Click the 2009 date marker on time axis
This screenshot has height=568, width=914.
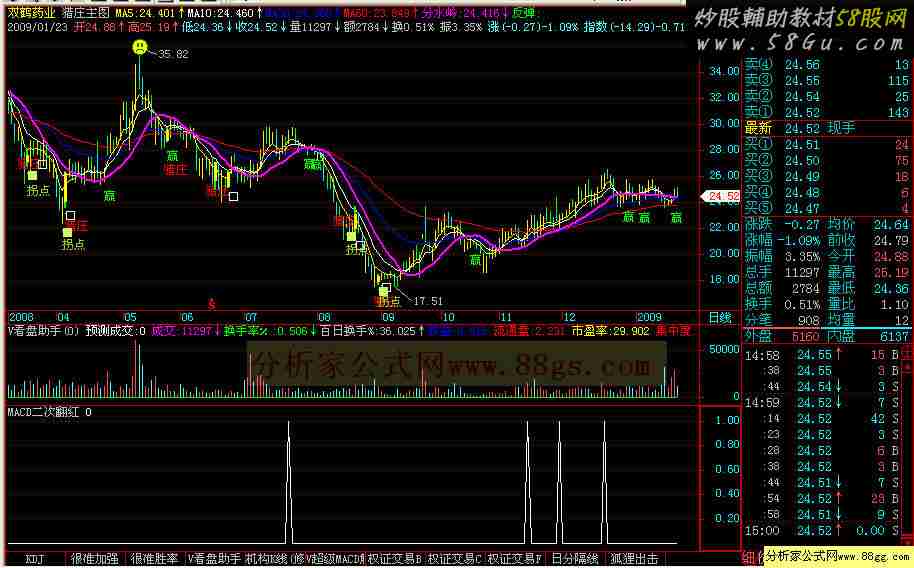coord(649,318)
